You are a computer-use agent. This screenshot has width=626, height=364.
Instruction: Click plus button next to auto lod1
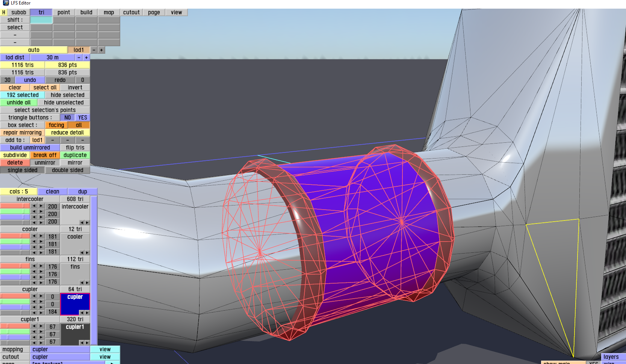click(x=101, y=50)
